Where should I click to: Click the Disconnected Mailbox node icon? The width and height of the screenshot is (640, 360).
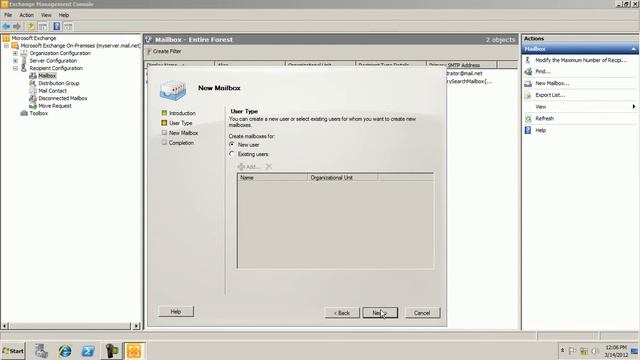pyautogui.click(x=33, y=98)
